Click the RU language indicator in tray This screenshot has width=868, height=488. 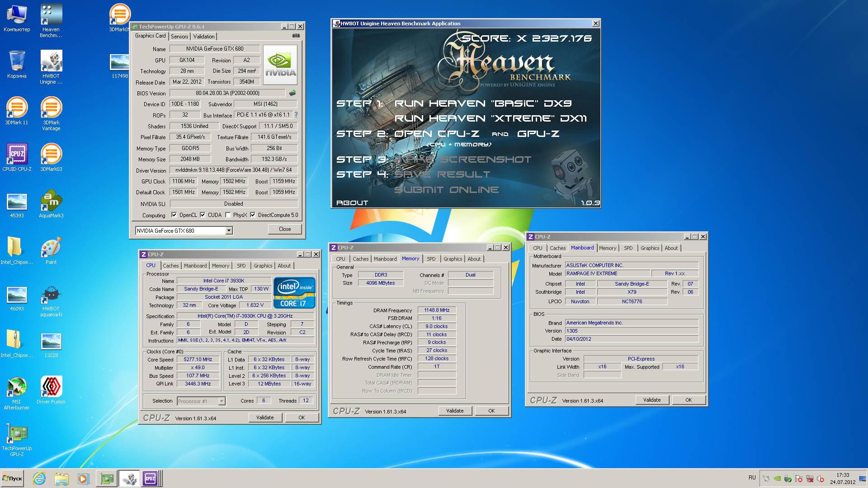[x=752, y=478]
